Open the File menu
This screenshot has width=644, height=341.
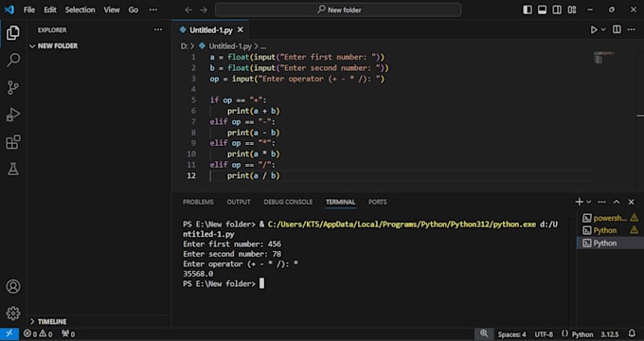(x=29, y=9)
